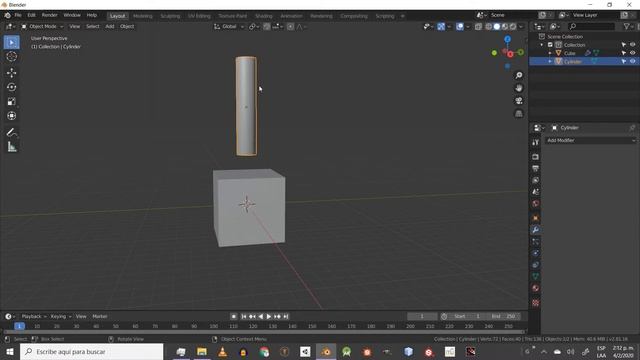Toggle Collection visibility eye in outliner
Viewport: 640px width, 360px height.
[x=633, y=45]
